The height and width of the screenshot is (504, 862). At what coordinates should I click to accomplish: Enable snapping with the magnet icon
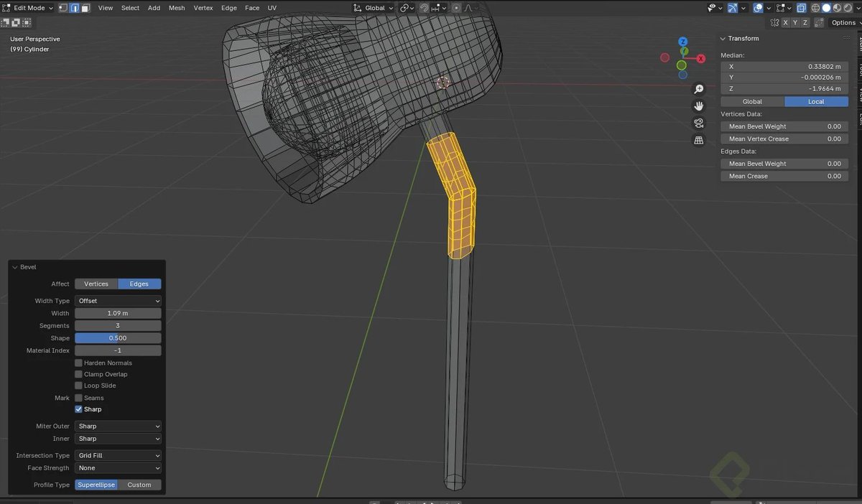pyautogui.click(x=424, y=8)
